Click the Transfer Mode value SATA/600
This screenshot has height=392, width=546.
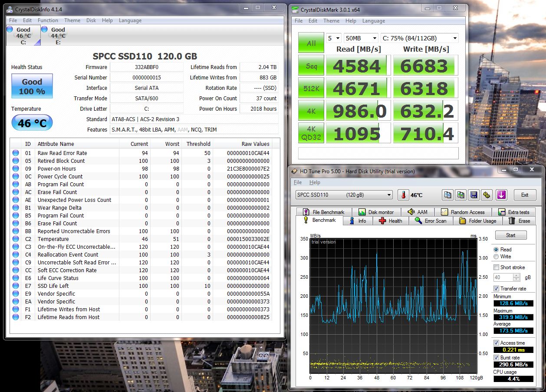pyautogui.click(x=147, y=98)
